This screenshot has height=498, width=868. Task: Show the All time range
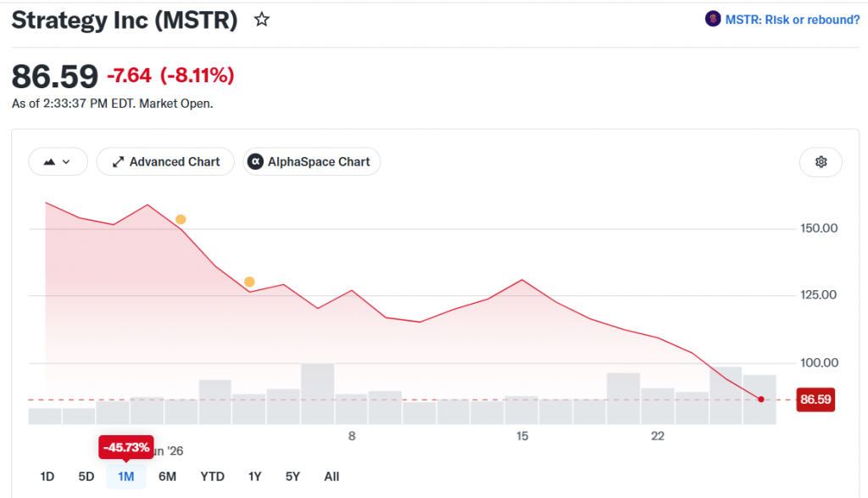click(x=331, y=477)
